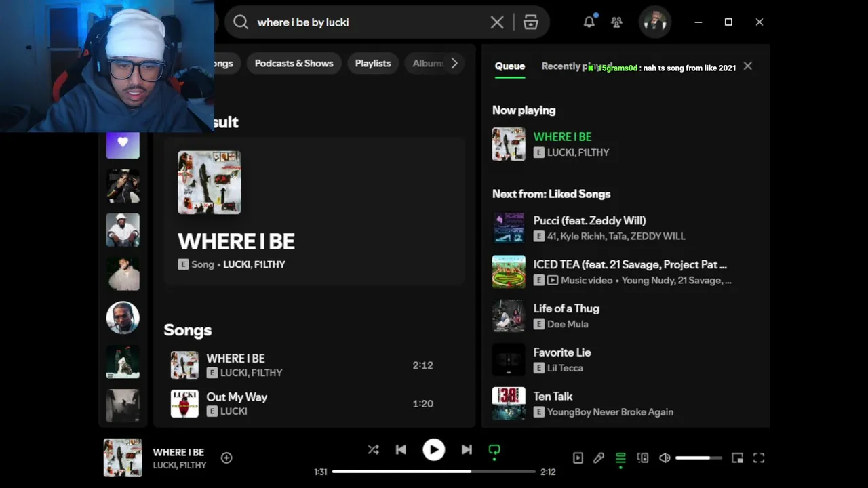Image resolution: width=868 pixels, height=488 pixels.
Task: Open the WHERE I BE top result card
Action: tap(315, 211)
